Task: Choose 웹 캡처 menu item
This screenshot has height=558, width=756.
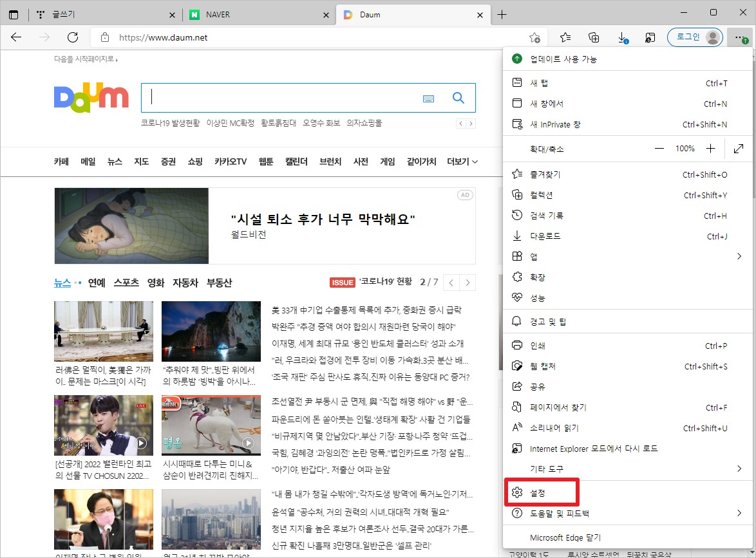Action: 627,366
